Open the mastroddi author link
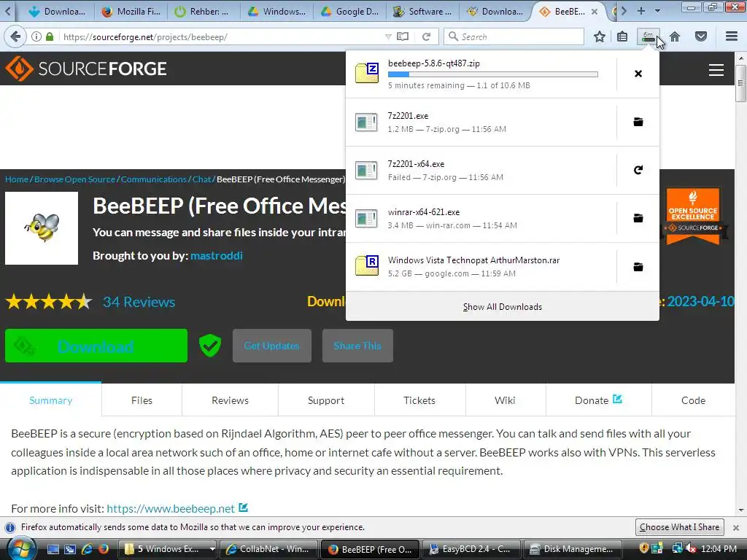Image resolution: width=747 pixels, height=560 pixels. point(216,256)
